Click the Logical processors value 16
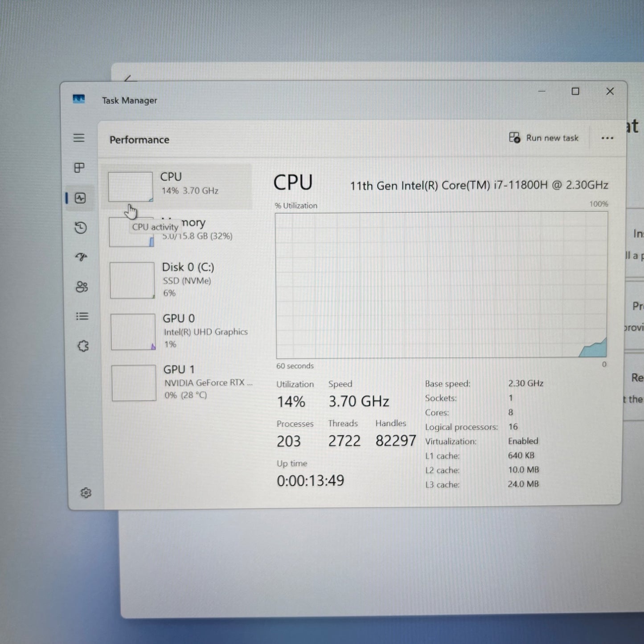644x644 pixels. coord(513,427)
